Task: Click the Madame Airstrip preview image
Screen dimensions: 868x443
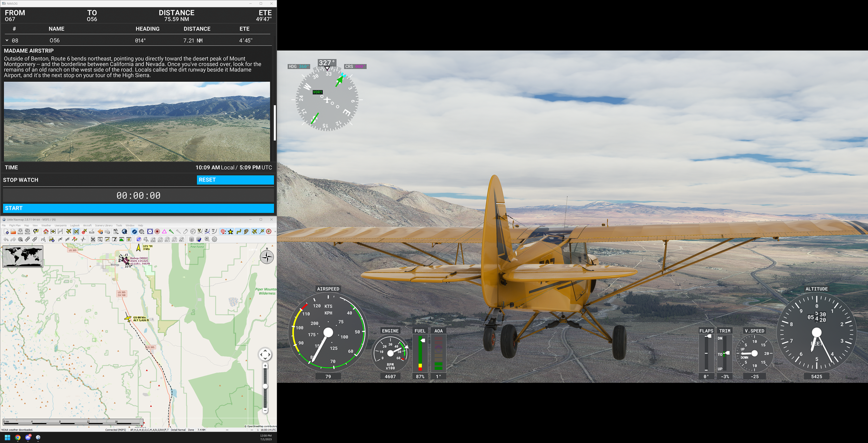Action: (137, 121)
